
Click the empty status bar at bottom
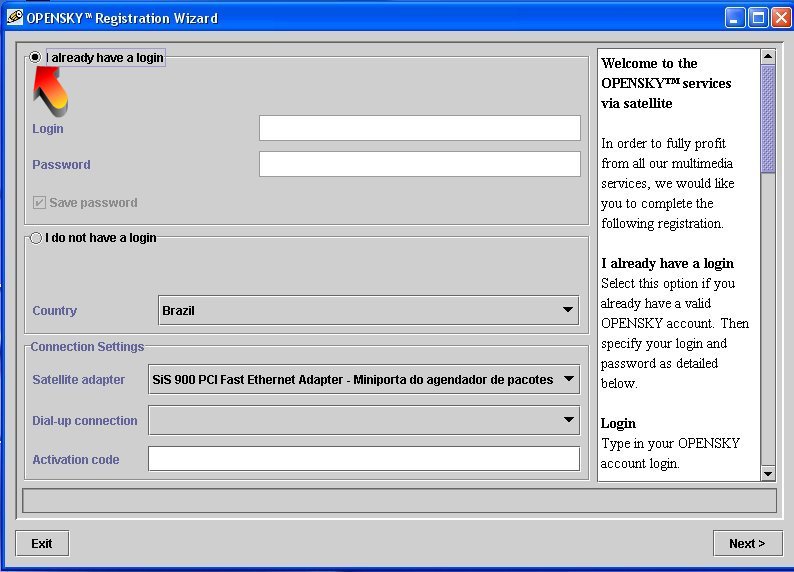(x=399, y=501)
